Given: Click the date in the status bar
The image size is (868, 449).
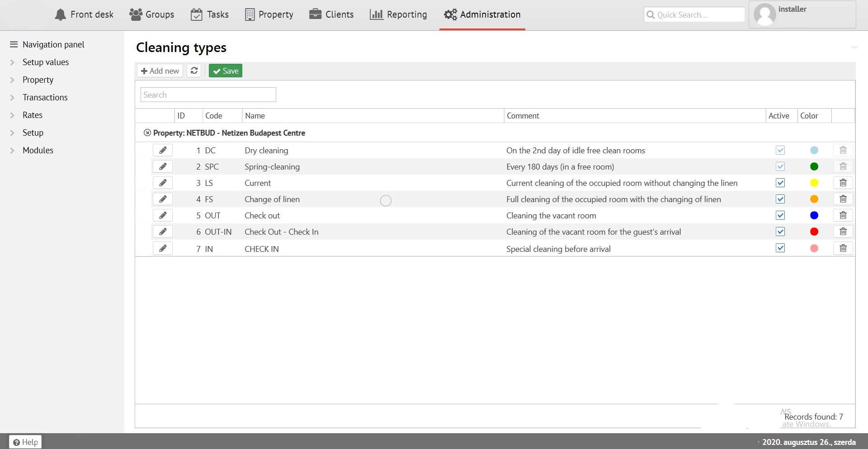Looking at the screenshot, I should tap(809, 442).
